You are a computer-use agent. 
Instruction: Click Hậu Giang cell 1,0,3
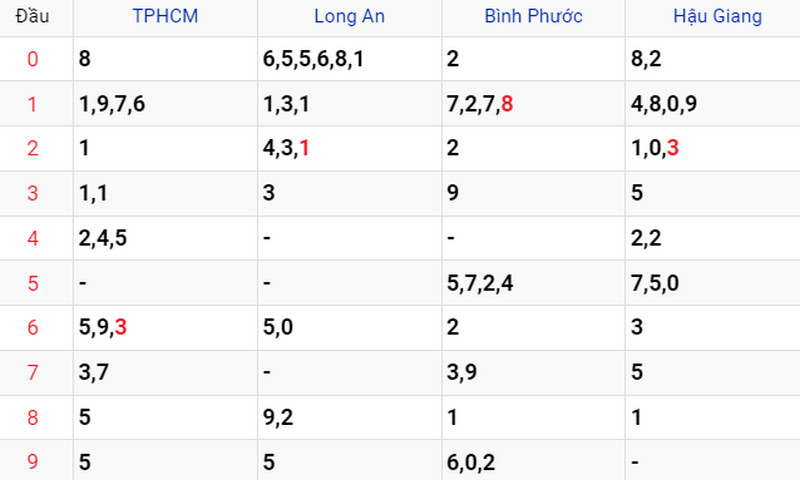(x=655, y=148)
